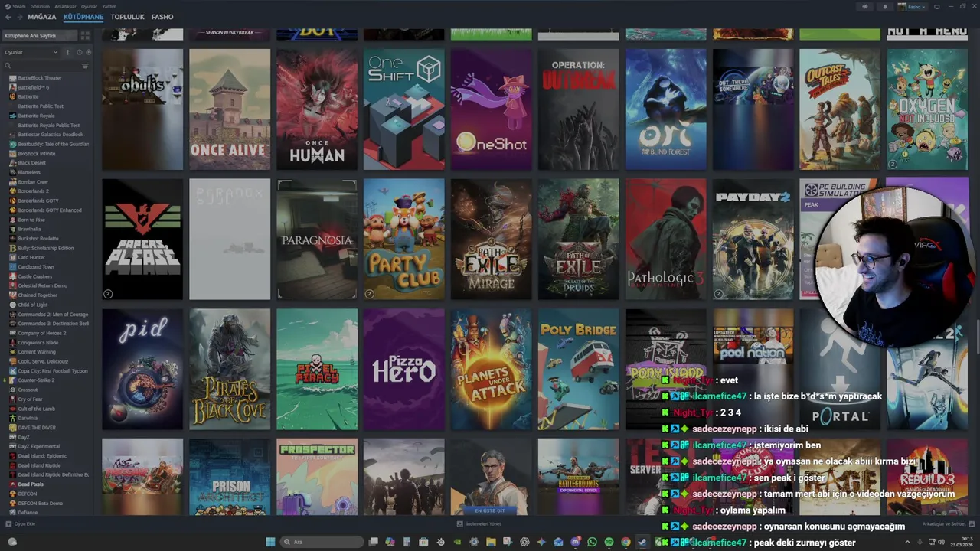Toggle library grid view icon

click(x=85, y=36)
